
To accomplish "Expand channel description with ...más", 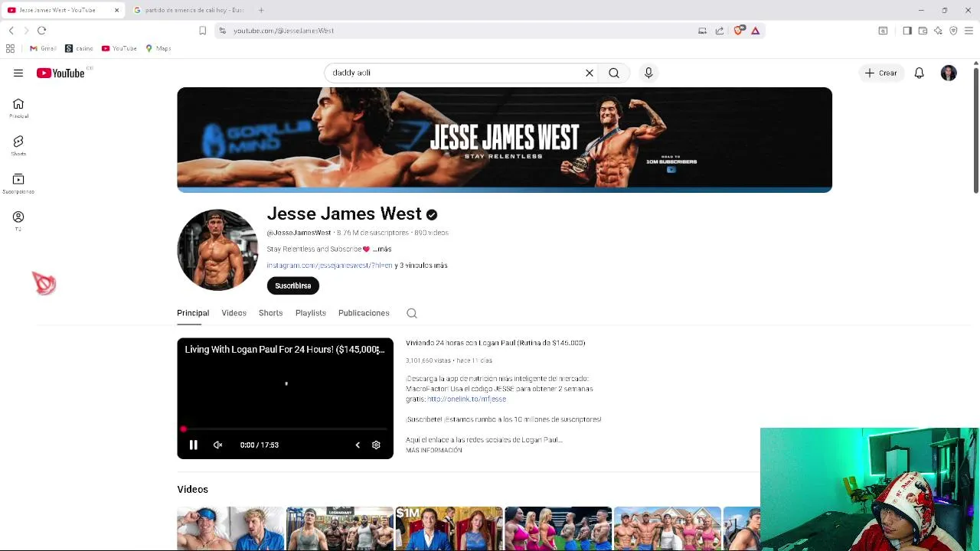I will 382,249.
